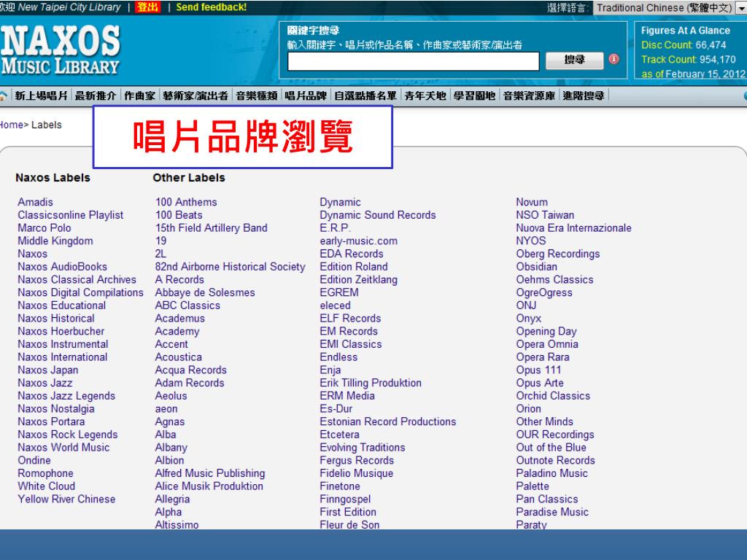The width and height of the screenshot is (747, 560).
Task: Open the Erik Tilling Produktion label
Action: click(371, 383)
